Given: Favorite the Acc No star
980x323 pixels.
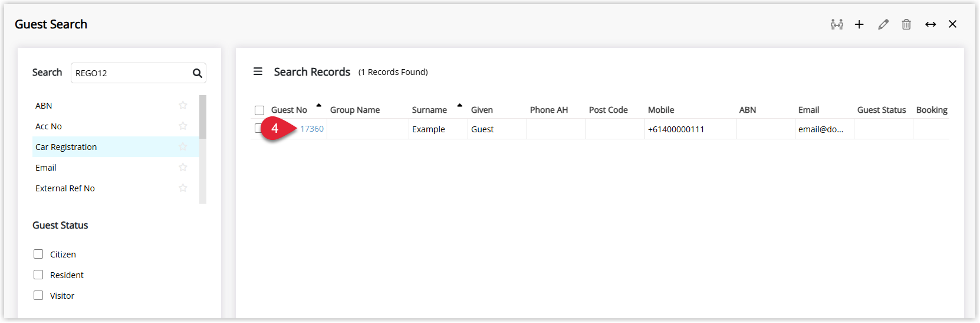Looking at the screenshot, I should (x=183, y=126).
